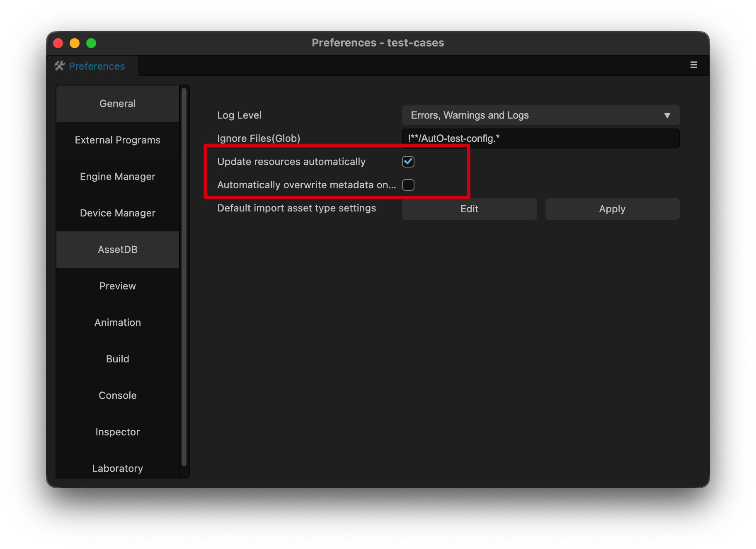Uncheck Update resources automatically checkbox
Image resolution: width=756 pixels, height=549 pixels.
click(408, 162)
